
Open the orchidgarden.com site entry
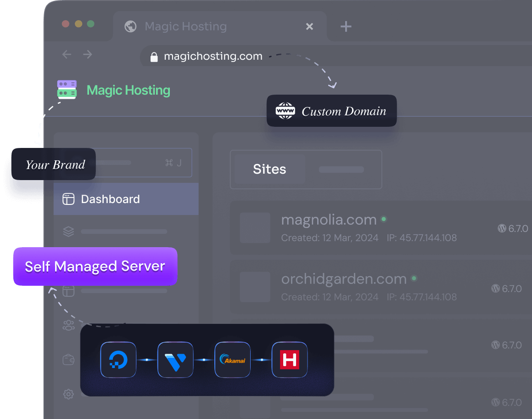343,279
